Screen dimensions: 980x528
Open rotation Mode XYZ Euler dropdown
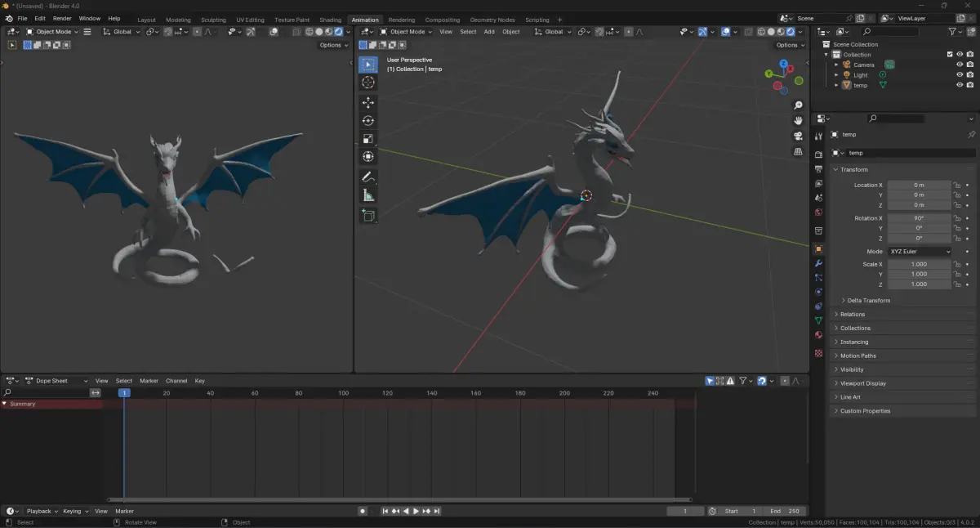(x=920, y=252)
